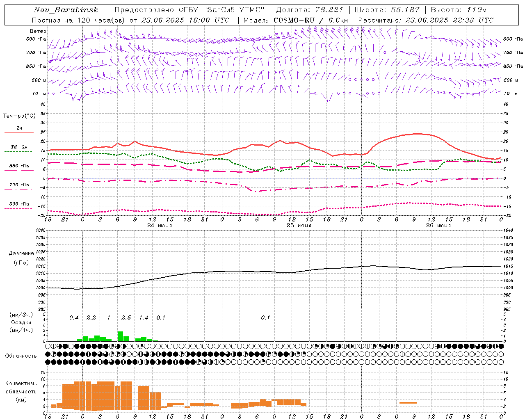The image size is (525, 420).
Task: Click the dash-dot line sample under '700 гПа' legend
Action: coord(19,189)
